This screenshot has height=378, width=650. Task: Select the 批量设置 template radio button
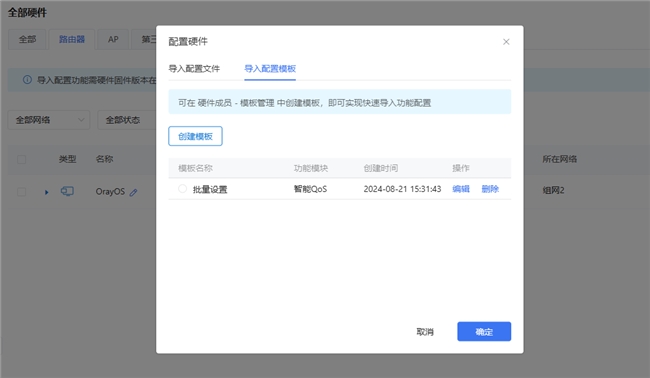[x=182, y=189]
